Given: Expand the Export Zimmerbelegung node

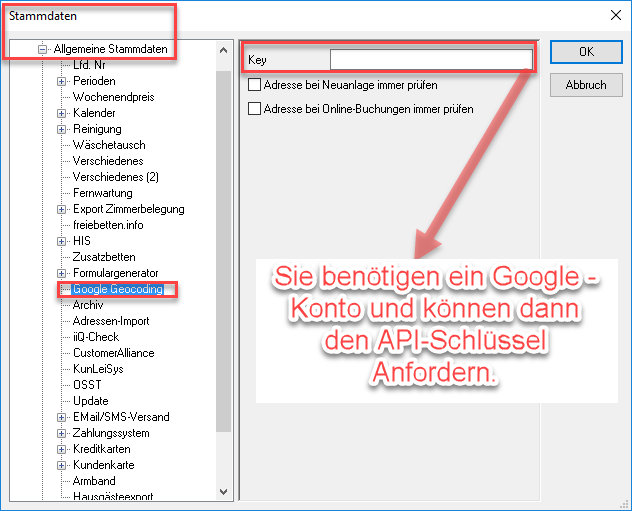Looking at the screenshot, I should click(x=61, y=209).
